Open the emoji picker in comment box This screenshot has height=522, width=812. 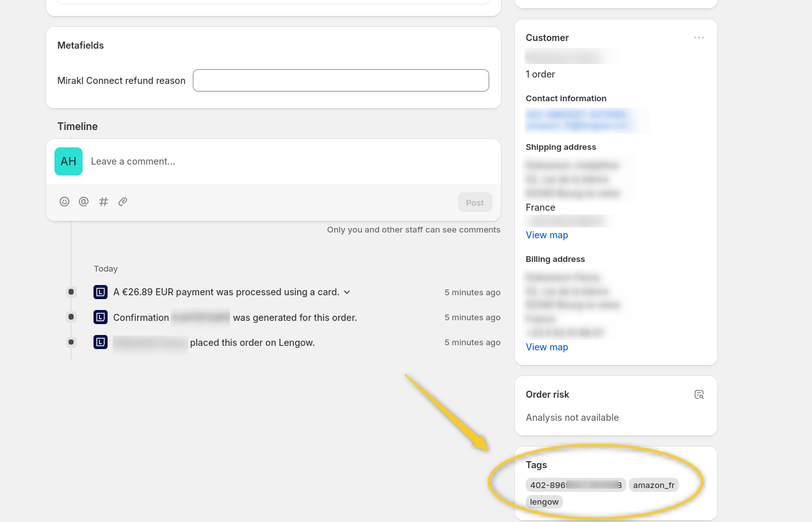coord(64,202)
